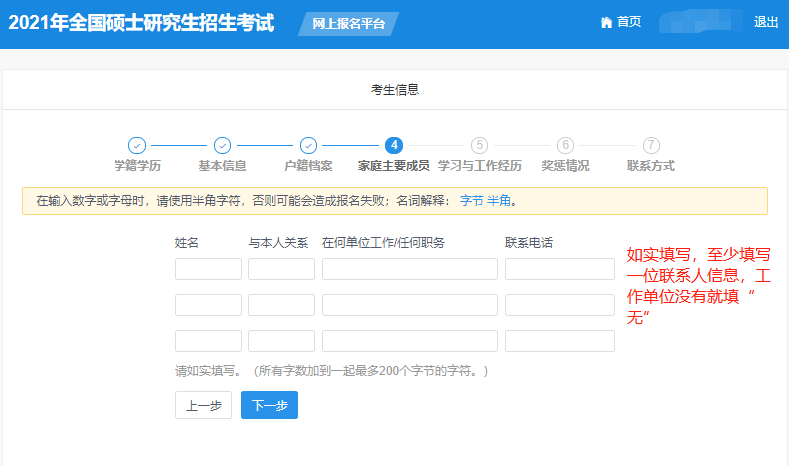Go to the 学籍学历 step label
The height and width of the screenshot is (466, 789).
pos(137,166)
